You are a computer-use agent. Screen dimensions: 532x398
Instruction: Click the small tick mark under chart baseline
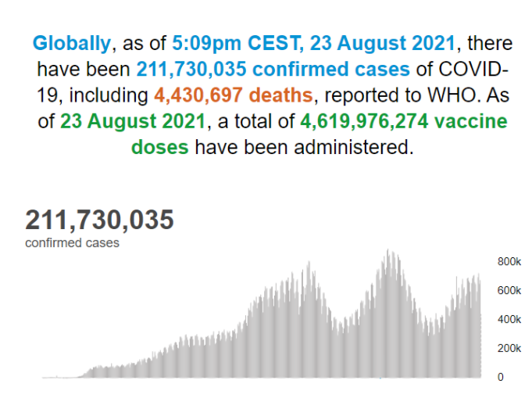pos(380,379)
